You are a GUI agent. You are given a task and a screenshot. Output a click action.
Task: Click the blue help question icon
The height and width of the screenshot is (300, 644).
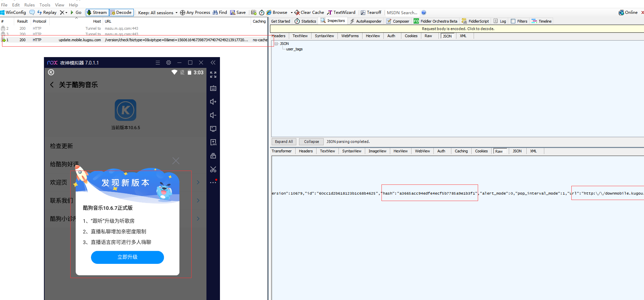pyautogui.click(x=424, y=12)
